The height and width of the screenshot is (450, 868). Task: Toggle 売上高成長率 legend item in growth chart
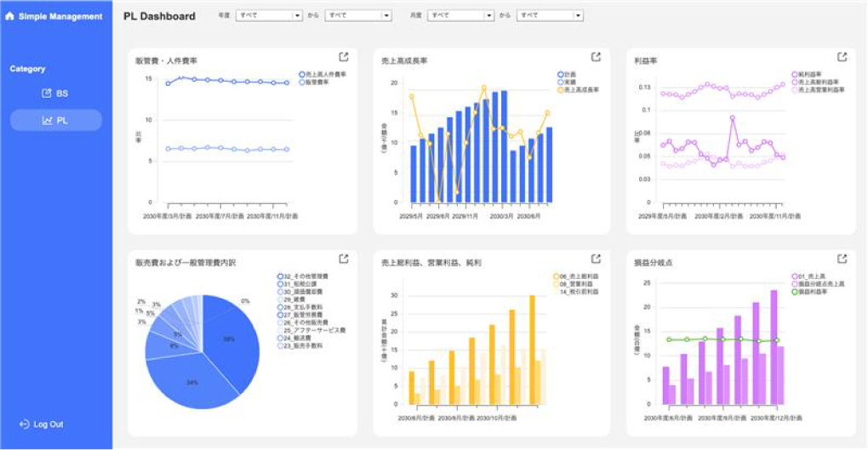(x=579, y=89)
